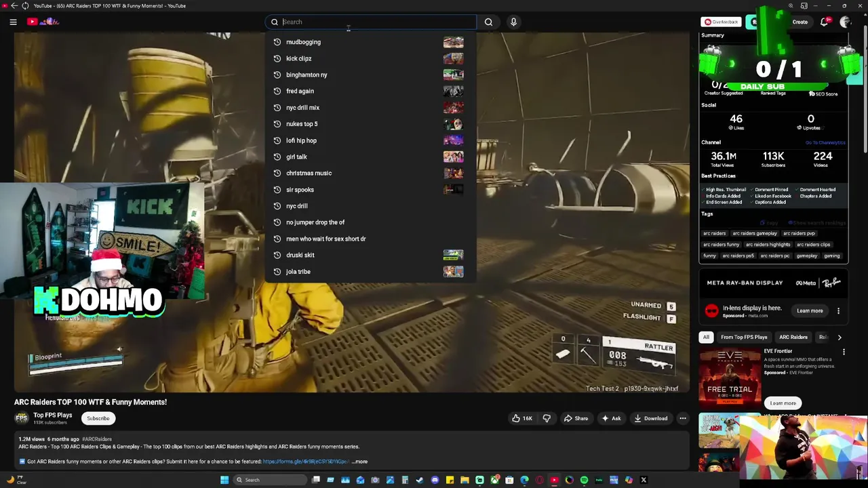This screenshot has height=488, width=868.
Task: Open the Meta Ray-Ban ad three-dot menu
Action: [838, 311]
